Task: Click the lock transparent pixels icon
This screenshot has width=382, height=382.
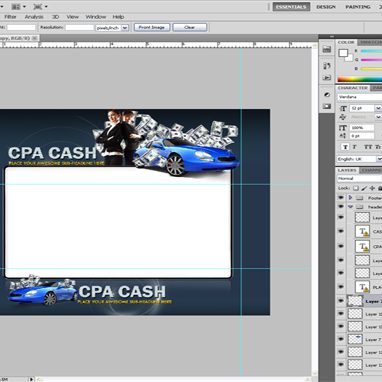Action: coord(356,188)
